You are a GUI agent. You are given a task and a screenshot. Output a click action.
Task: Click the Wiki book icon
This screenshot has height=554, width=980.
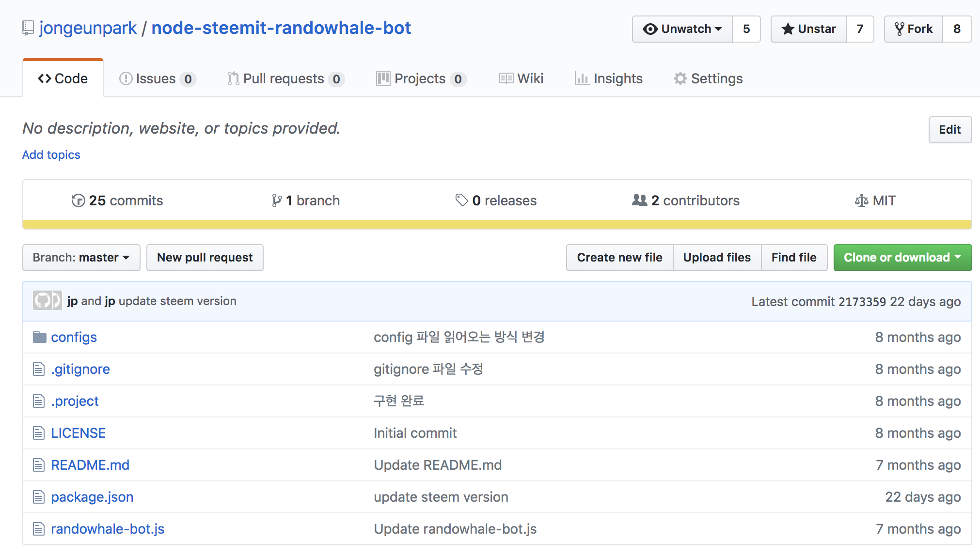point(506,78)
